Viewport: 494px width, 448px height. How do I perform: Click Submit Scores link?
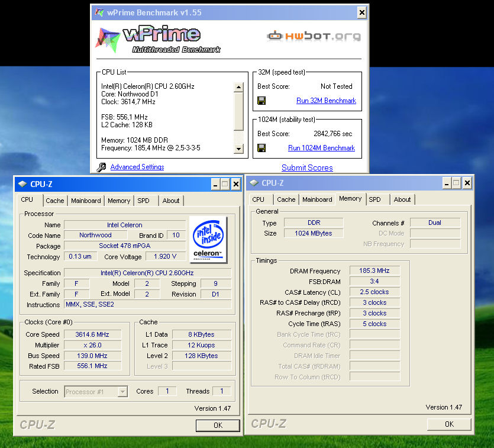(x=307, y=167)
